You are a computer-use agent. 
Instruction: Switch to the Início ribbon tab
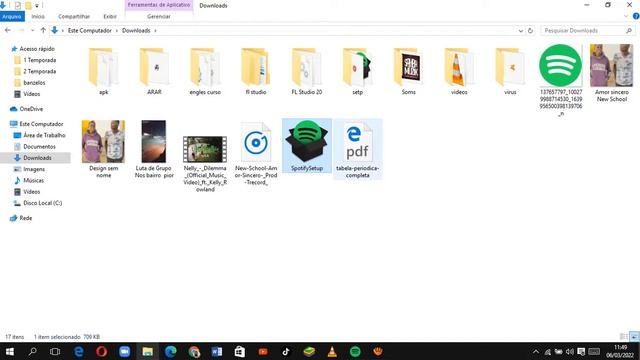38,16
